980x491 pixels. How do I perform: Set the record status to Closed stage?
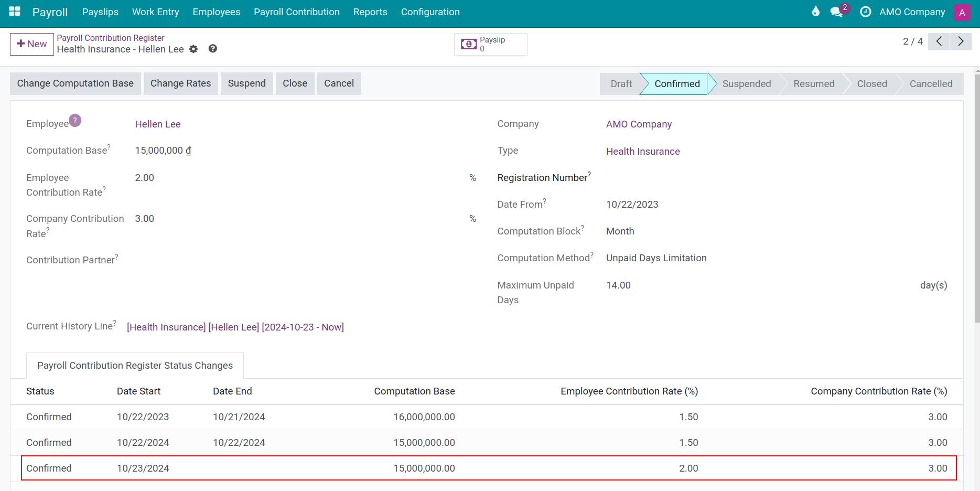(x=871, y=83)
